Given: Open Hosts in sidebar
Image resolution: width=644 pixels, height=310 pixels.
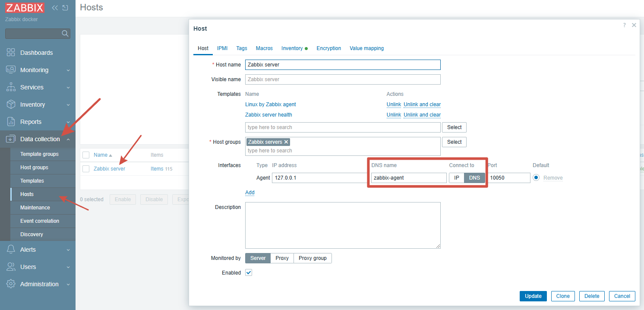Looking at the screenshot, I should click(43, 194).
